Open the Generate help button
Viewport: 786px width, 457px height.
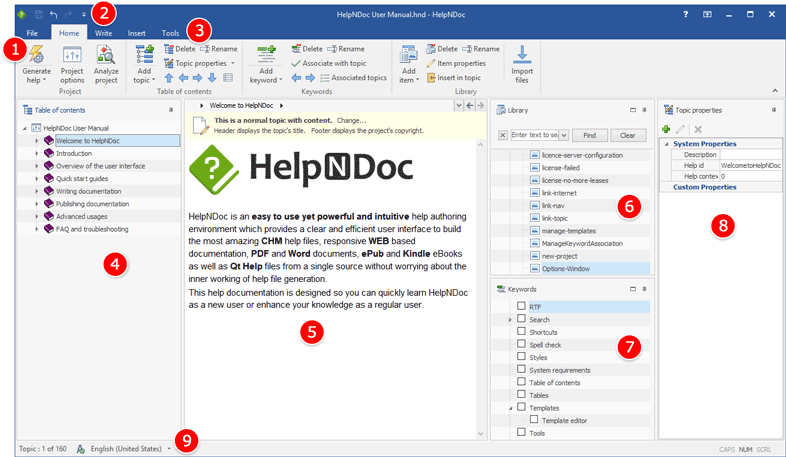(36, 64)
